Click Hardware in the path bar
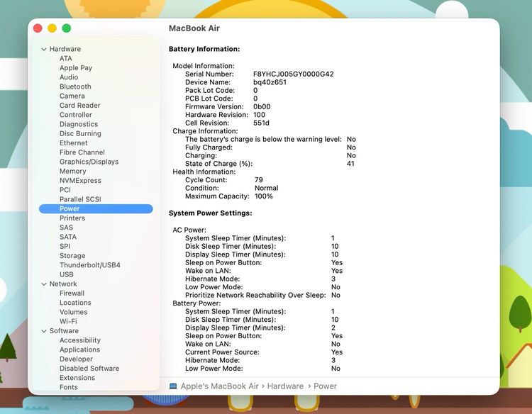 [x=285, y=386]
